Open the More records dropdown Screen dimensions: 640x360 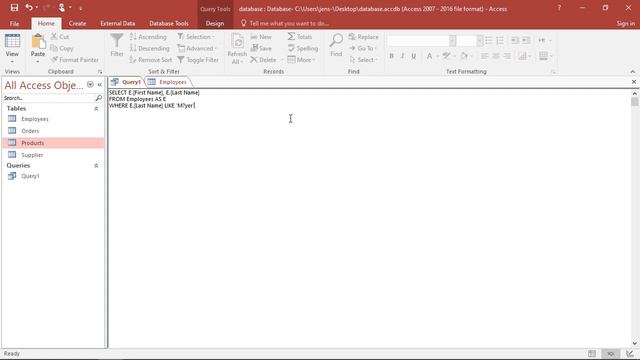tap(302, 60)
